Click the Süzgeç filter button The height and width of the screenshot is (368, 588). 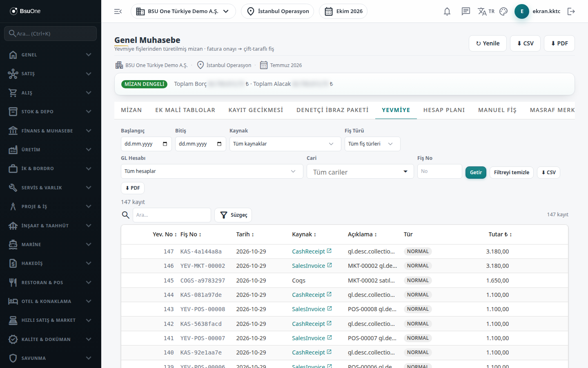click(x=234, y=215)
